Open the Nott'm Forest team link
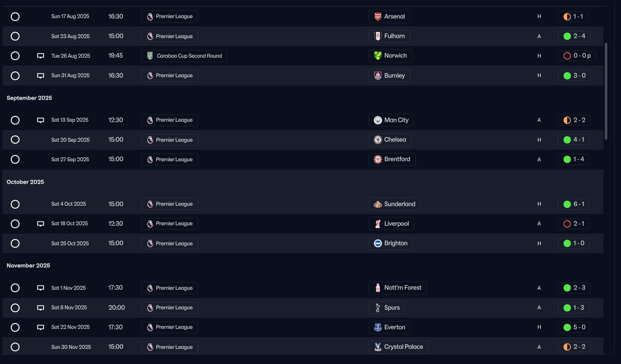 398,288
